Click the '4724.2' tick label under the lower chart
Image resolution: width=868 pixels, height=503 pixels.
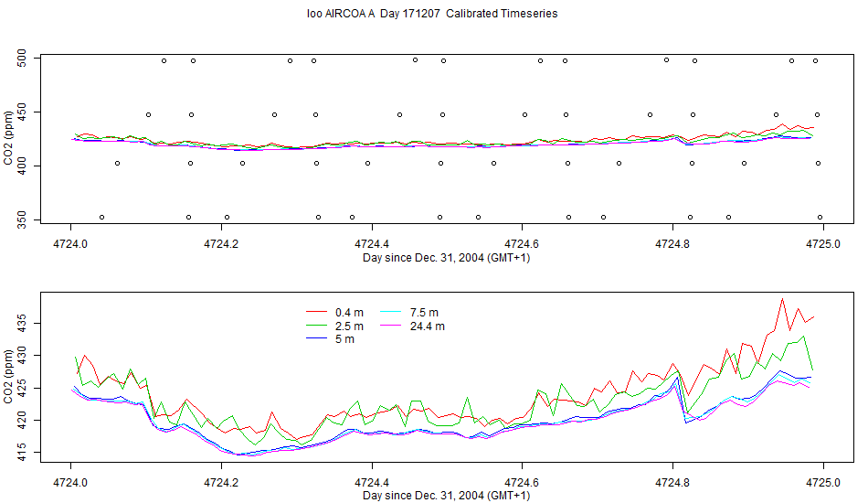point(221,483)
